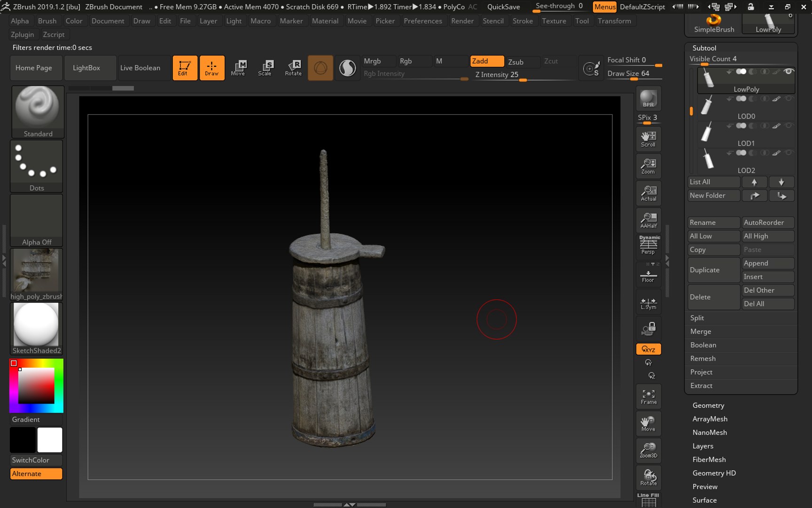
Task: Adjust the Z Intensity slider
Action: [x=524, y=75]
